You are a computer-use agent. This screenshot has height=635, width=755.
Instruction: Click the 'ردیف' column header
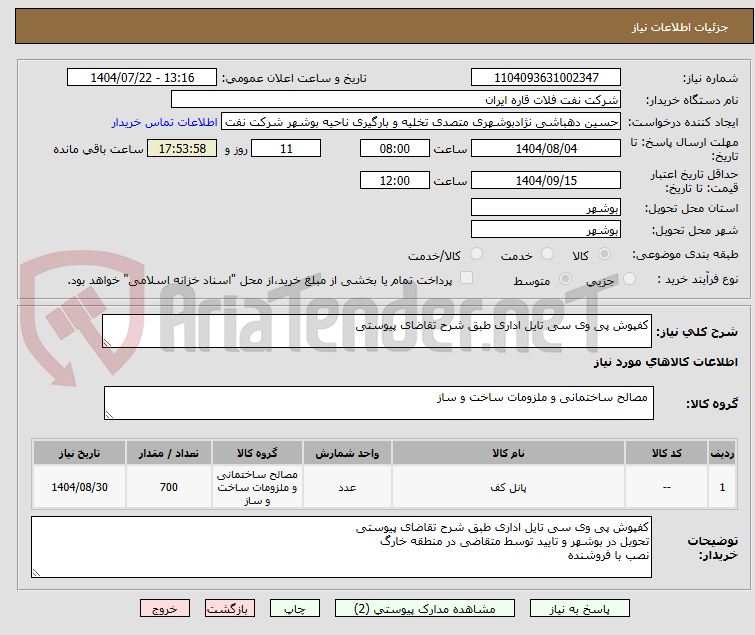tap(722, 453)
